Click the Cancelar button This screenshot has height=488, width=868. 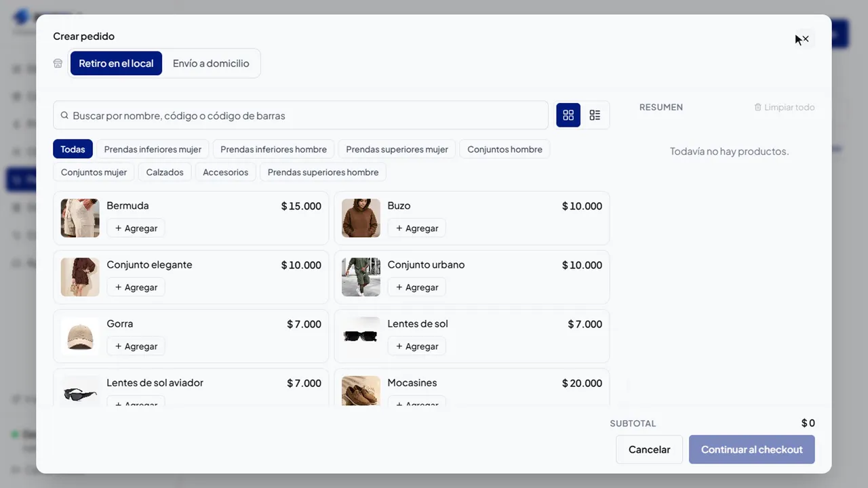click(649, 449)
